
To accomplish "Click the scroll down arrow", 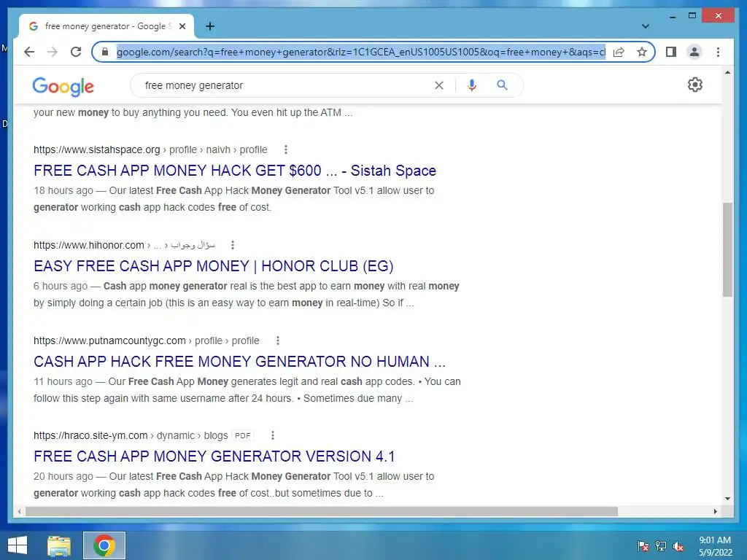I will pos(727,499).
